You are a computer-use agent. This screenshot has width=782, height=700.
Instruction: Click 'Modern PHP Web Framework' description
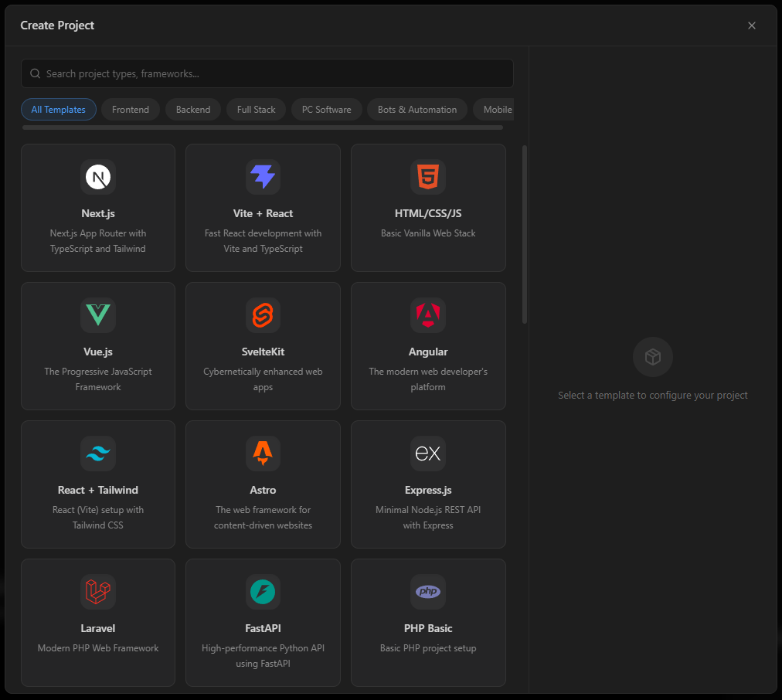coord(98,648)
